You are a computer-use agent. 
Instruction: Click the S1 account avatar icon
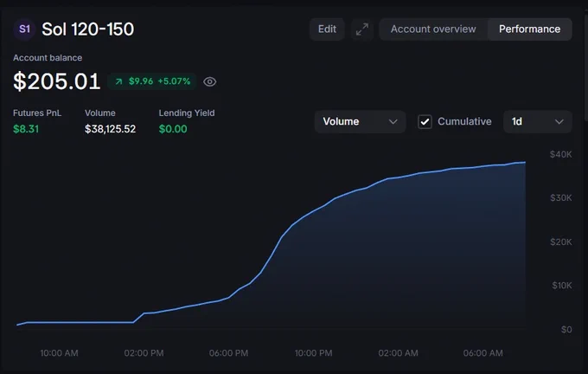[x=24, y=29]
